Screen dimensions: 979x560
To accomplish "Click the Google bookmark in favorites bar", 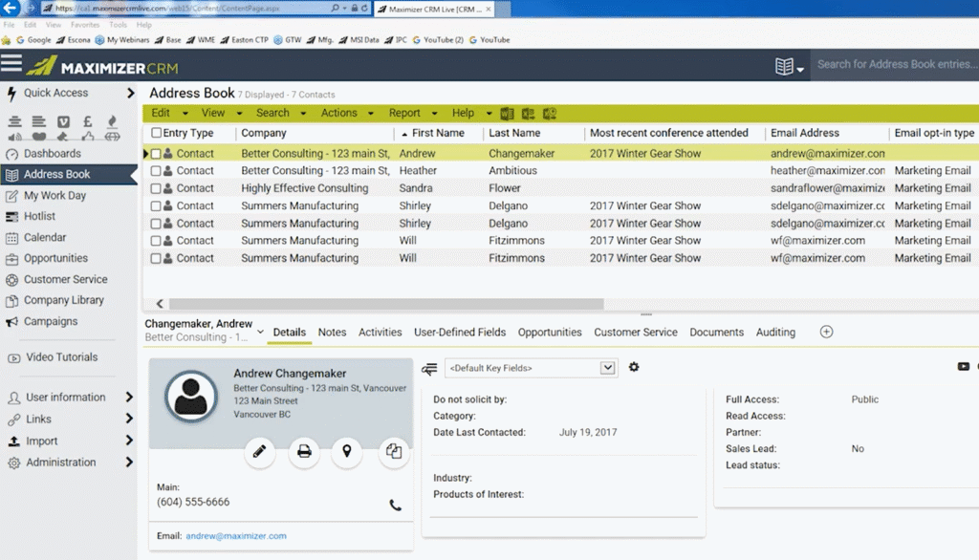I will point(34,40).
